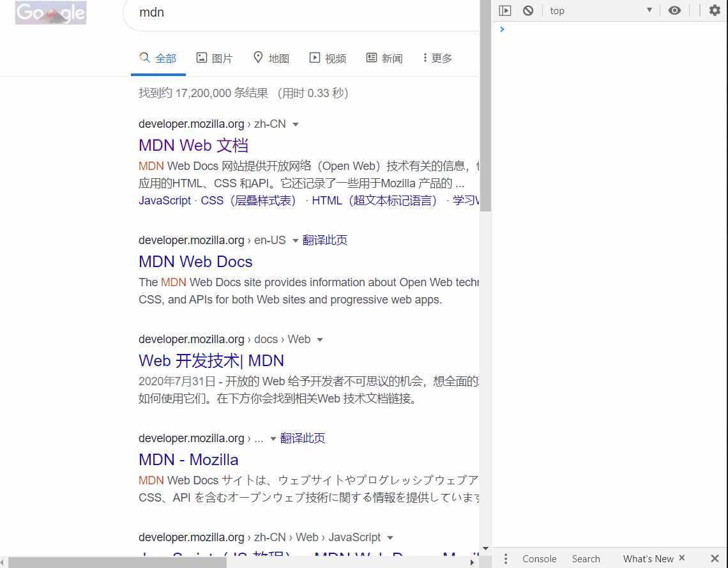Click the scroll-right arrow of the page

[472, 562]
